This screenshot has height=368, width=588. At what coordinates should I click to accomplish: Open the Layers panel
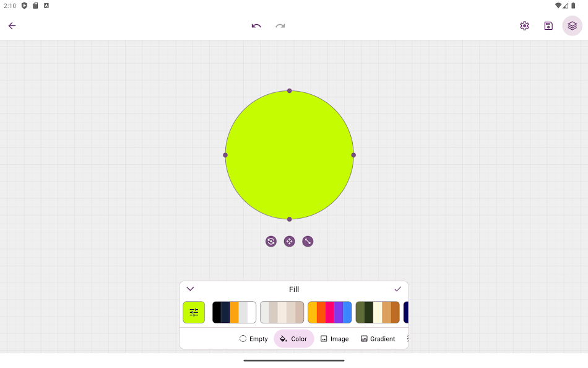(571, 25)
